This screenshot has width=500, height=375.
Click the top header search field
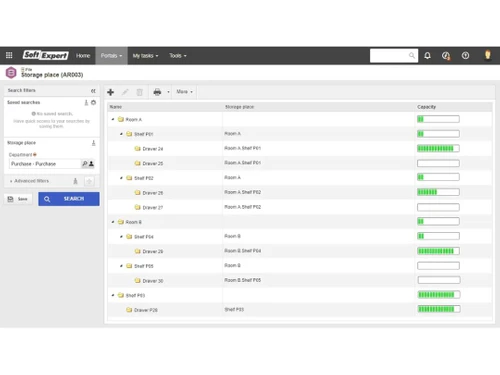[394, 55]
